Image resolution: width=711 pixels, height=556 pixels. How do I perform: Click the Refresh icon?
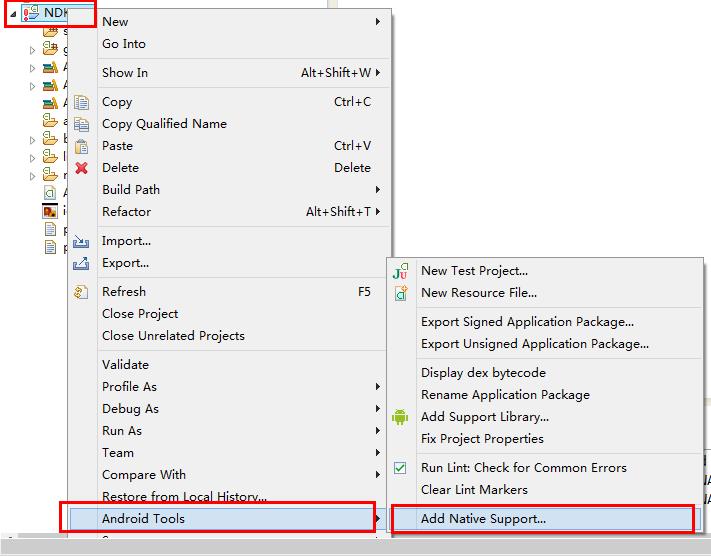point(81,292)
